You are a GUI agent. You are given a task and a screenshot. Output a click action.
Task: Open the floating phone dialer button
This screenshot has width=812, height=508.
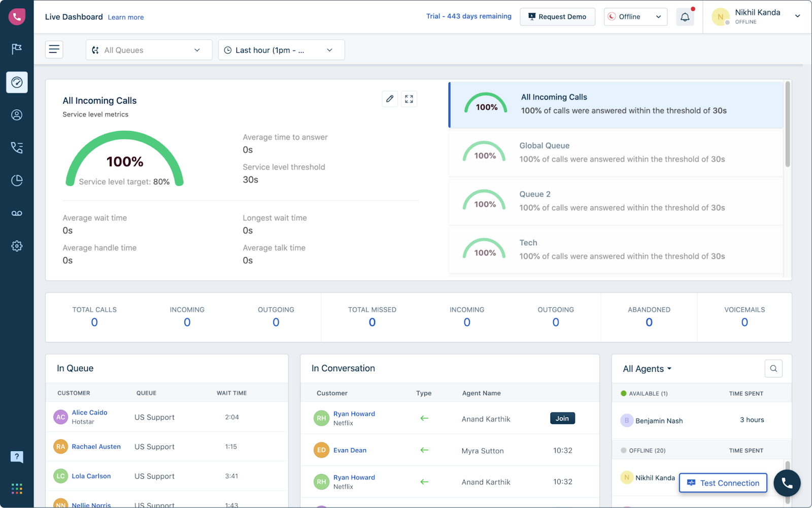(787, 483)
